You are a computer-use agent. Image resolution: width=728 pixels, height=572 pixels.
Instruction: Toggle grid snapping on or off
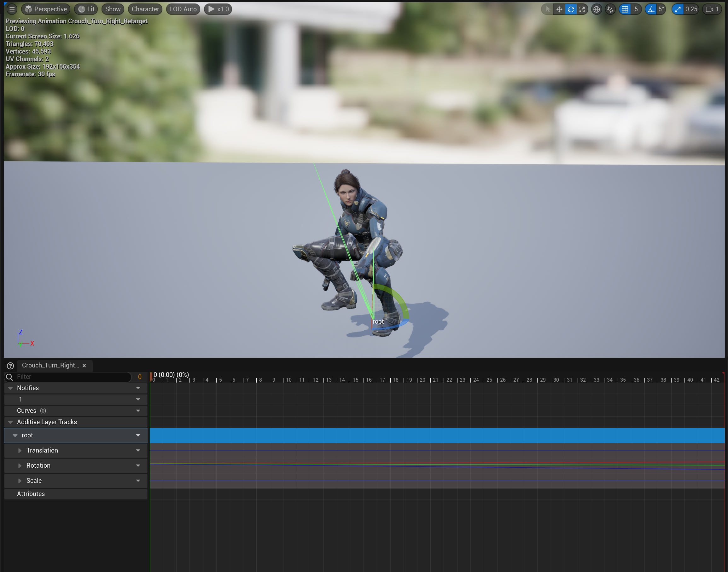[x=625, y=9]
